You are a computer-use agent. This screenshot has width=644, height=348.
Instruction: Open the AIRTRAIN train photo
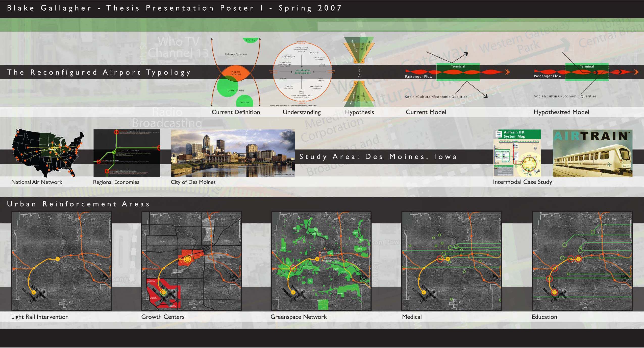(x=592, y=153)
